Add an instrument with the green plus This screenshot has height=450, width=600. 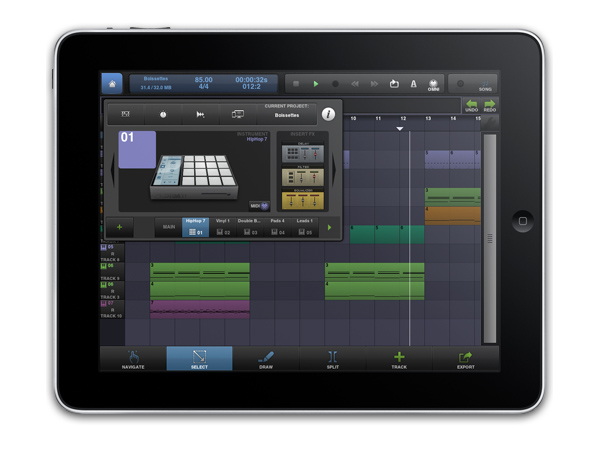(x=119, y=227)
